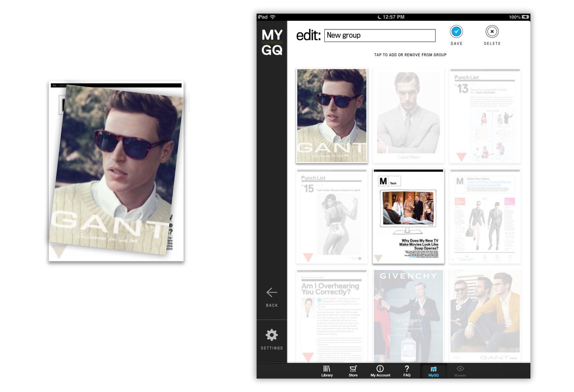Image resolution: width=574 pixels, height=392 pixels.
Task: Add the Calvin Klein page to group
Action: 408,116
